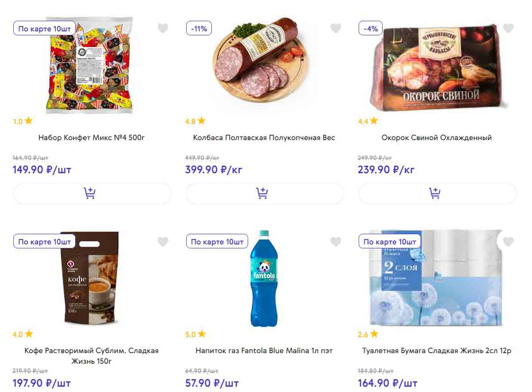Open Напиток газ Fantola Blue Malina link
The height and width of the screenshot is (392, 532).
pos(264,351)
